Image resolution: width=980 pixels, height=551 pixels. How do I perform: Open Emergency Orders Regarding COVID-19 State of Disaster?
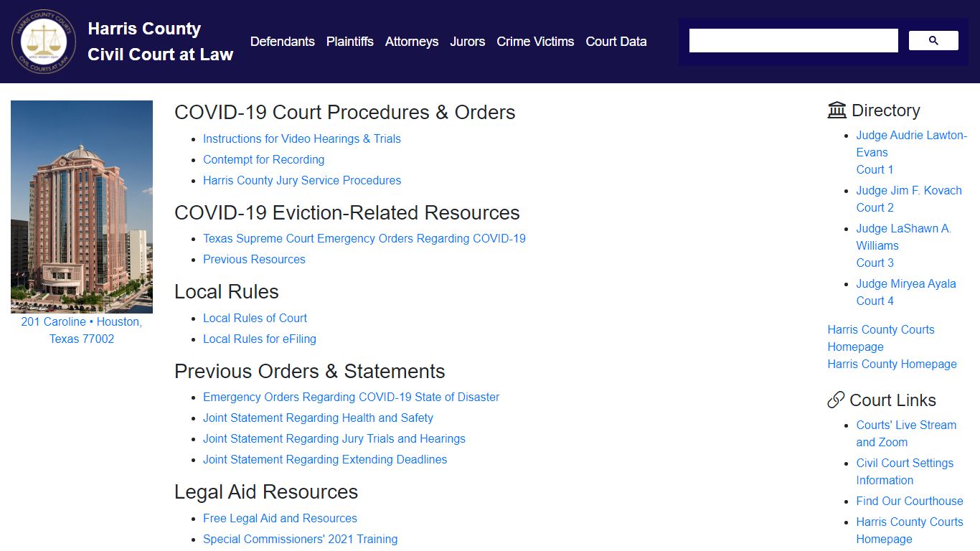351,397
